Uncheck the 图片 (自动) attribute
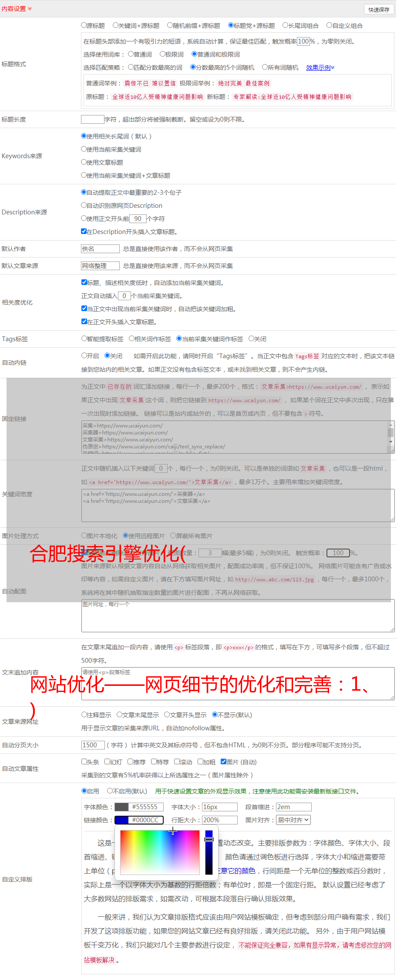This screenshot has height=980, width=397. (223, 762)
